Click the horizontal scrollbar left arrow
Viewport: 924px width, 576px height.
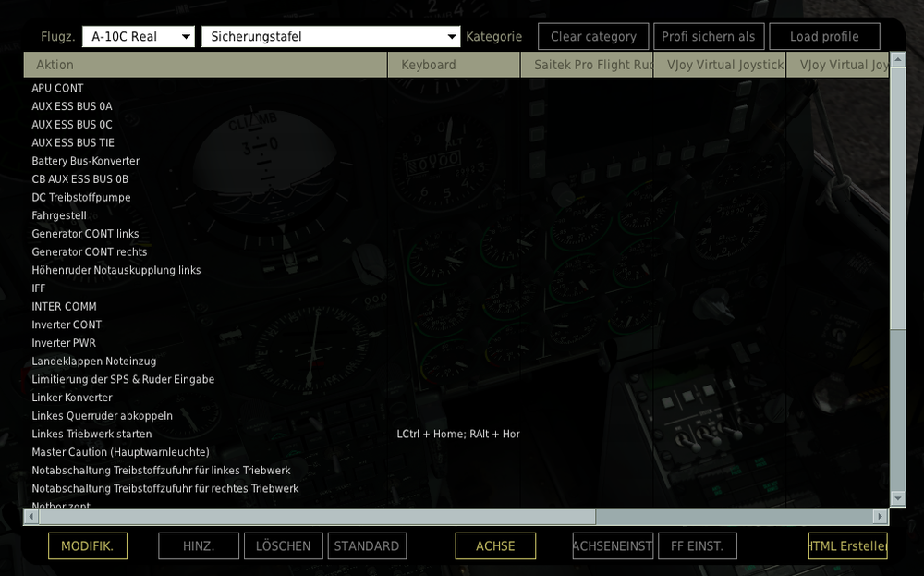[30, 517]
